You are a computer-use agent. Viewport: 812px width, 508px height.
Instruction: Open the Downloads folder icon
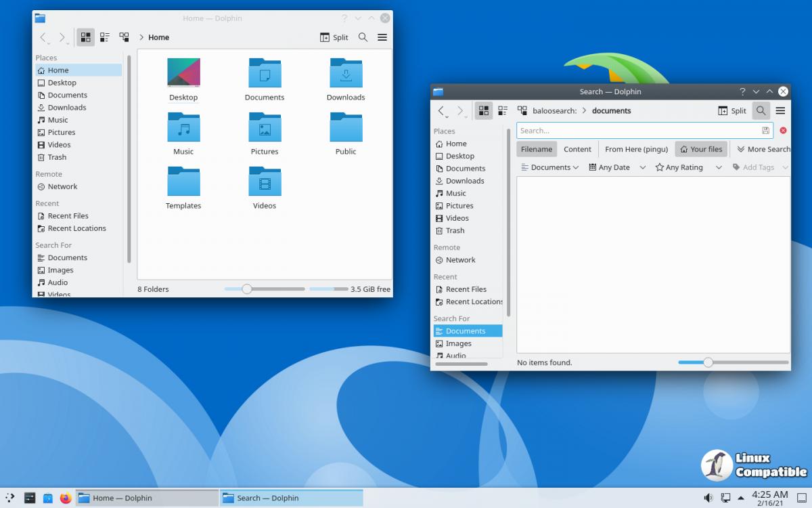click(346, 79)
